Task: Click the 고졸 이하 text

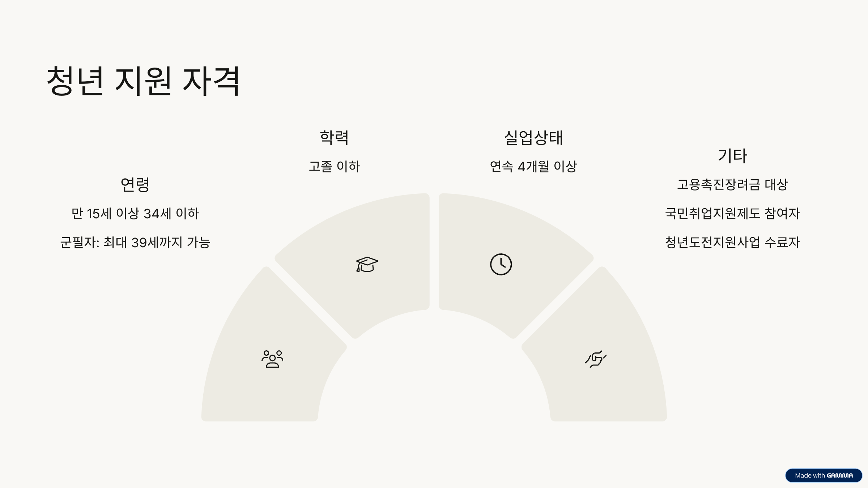Action: tap(334, 166)
